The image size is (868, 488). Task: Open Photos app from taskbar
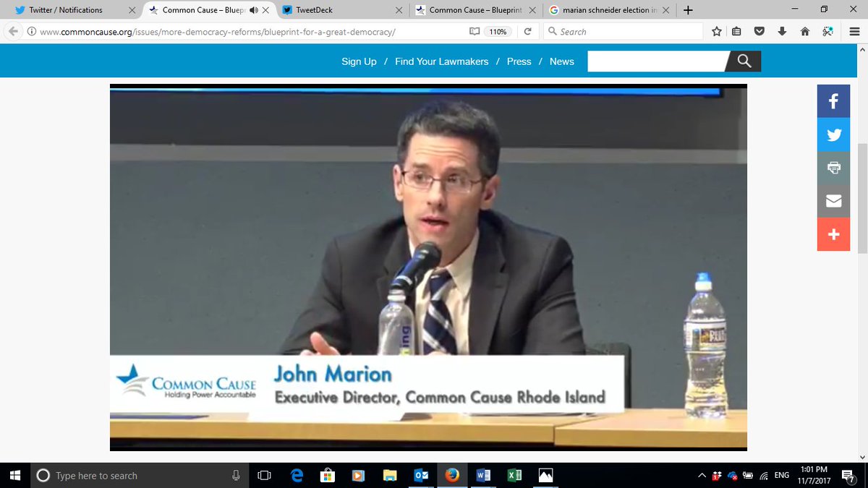coord(545,475)
